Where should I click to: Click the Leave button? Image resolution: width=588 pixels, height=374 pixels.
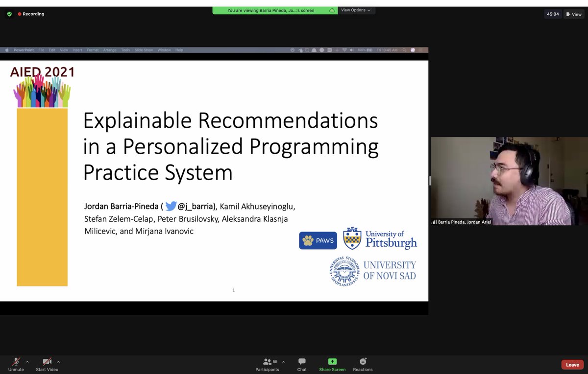(572, 364)
